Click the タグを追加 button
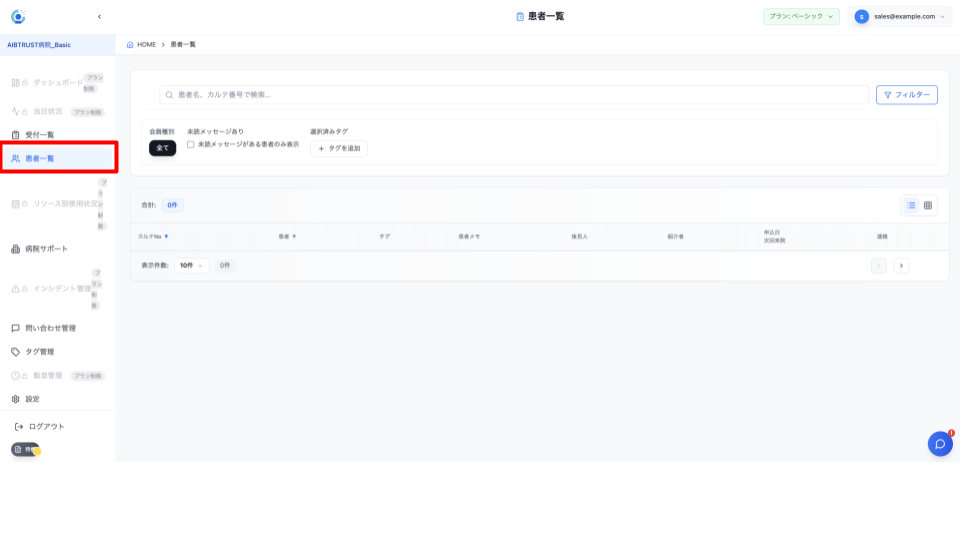Image resolution: width=960 pixels, height=540 pixels. (339, 148)
